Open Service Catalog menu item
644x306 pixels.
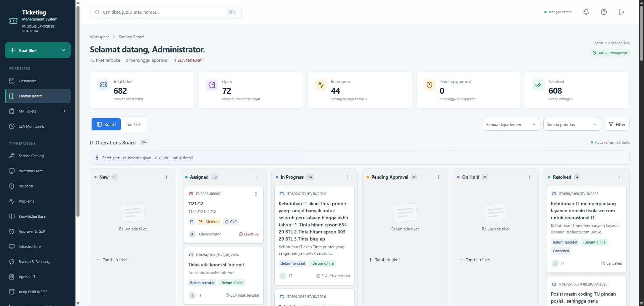point(38,156)
